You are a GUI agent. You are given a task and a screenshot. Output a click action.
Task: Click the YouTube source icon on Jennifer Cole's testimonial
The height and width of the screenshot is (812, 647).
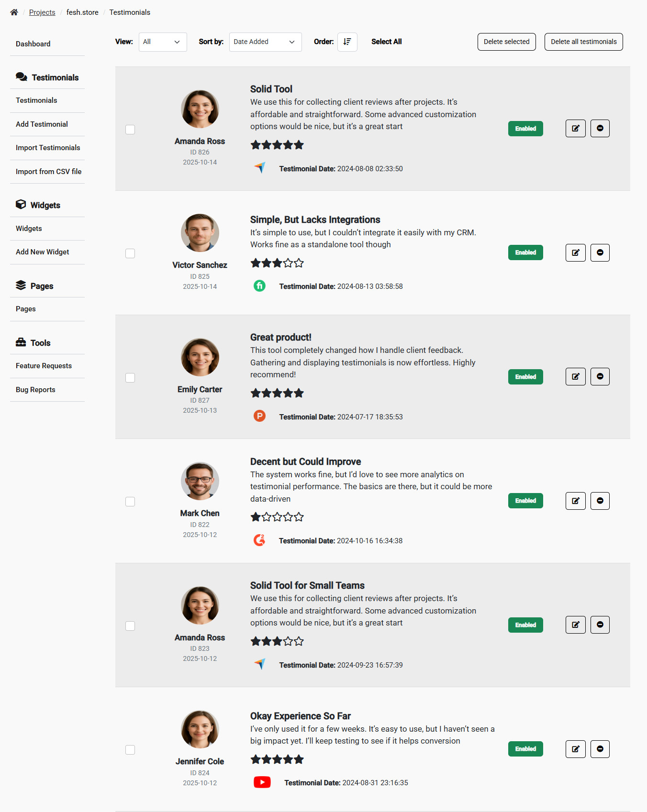coord(262,782)
